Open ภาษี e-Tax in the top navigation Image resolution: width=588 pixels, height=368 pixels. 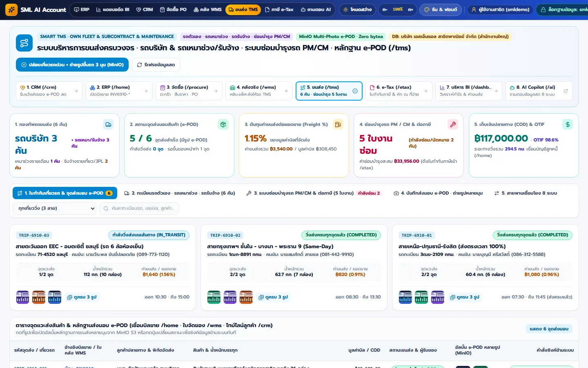[279, 9]
